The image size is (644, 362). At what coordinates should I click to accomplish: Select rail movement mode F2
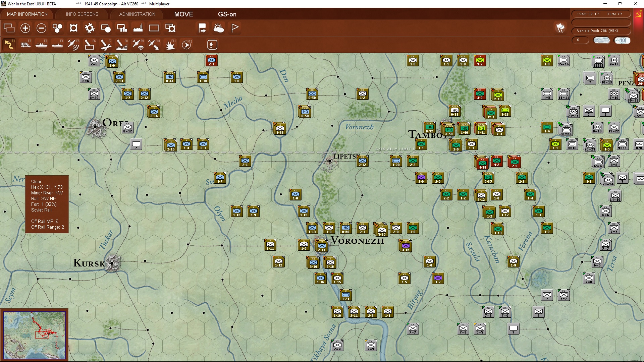coord(25,45)
